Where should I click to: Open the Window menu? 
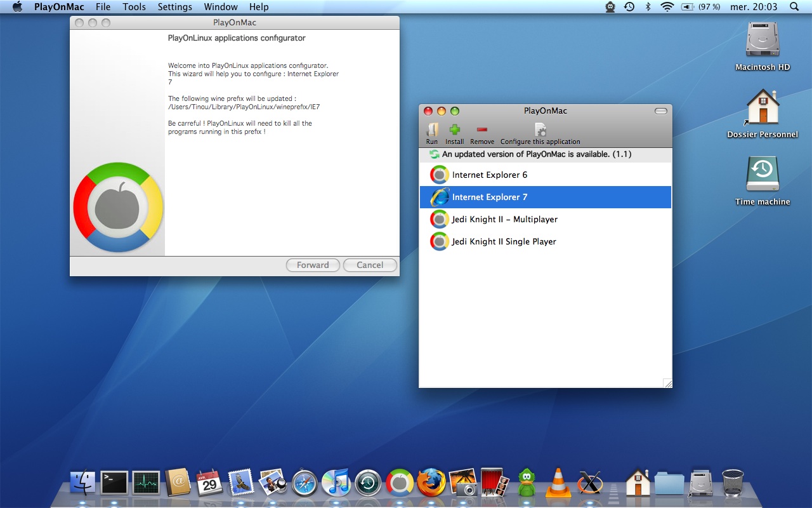(x=221, y=7)
